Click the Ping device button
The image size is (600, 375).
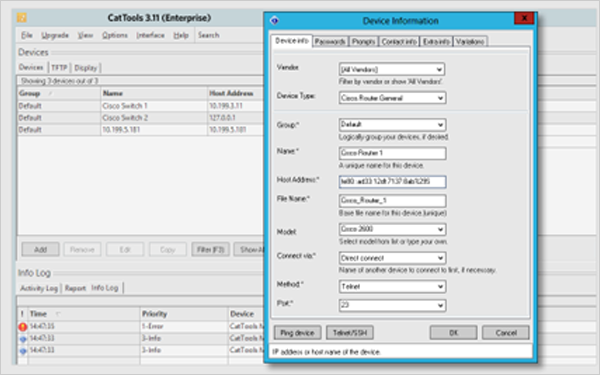(x=297, y=333)
